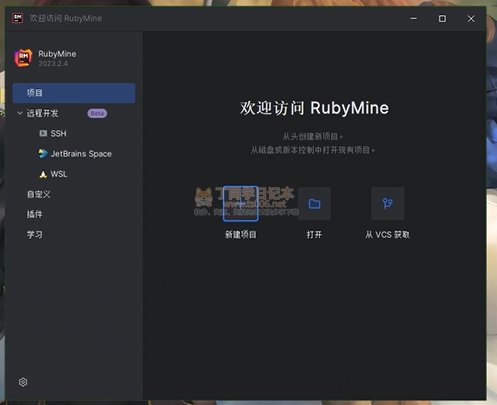Click the New Project plus icon

click(x=240, y=204)
